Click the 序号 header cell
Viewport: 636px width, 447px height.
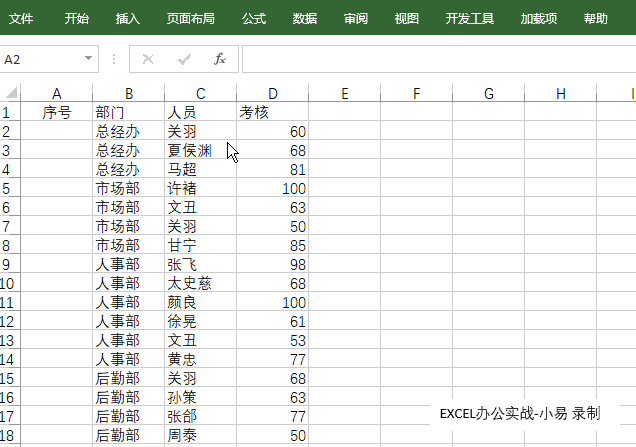(56, 112)
